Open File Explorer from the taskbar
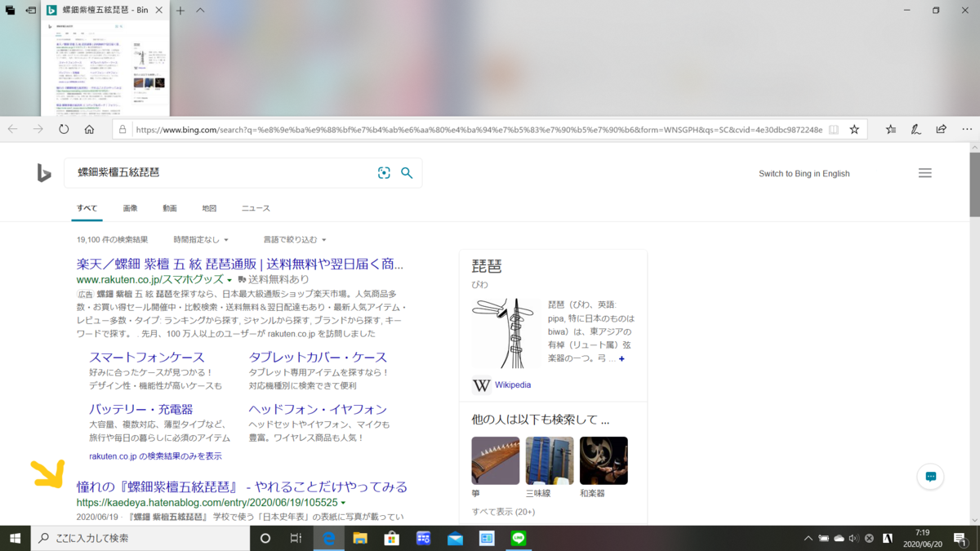 click(360, 539)
